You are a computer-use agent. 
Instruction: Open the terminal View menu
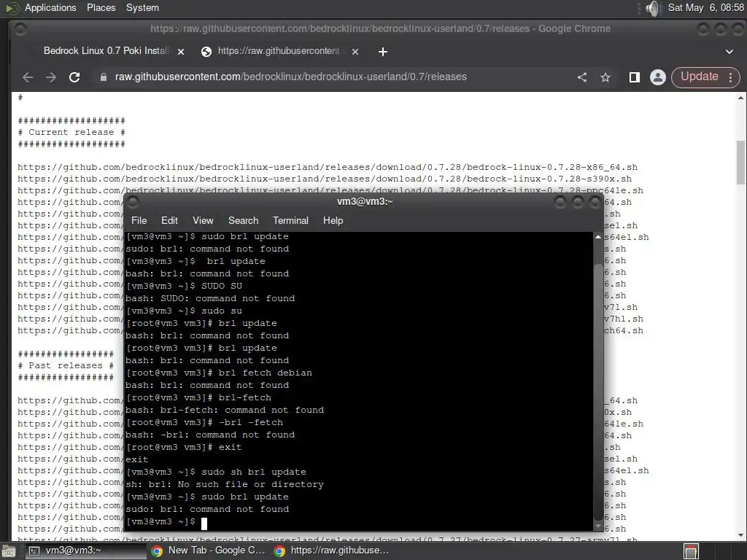203,220
